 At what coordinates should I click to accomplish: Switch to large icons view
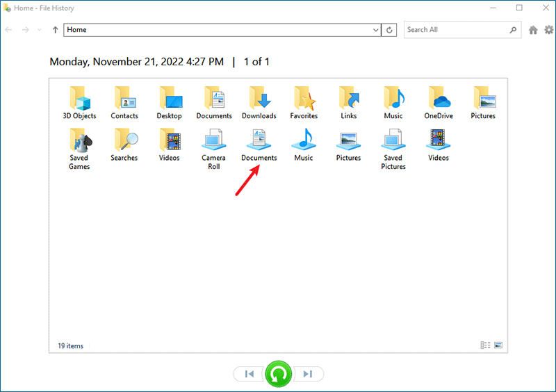[498, 345]
